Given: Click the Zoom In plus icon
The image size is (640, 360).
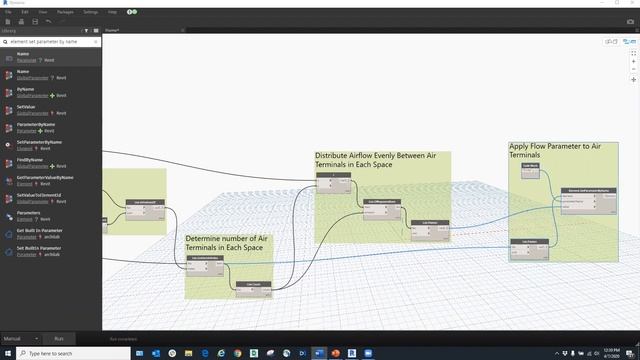Looking at the screenshot, I should coord(633,62).
